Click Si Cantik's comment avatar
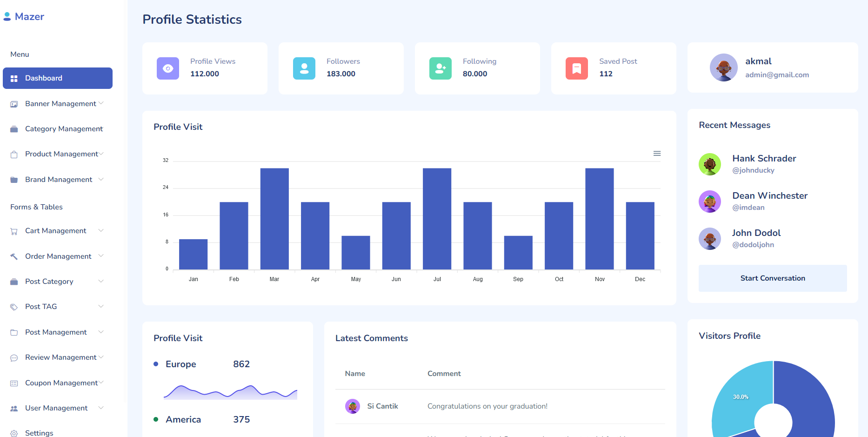Viewport: 868px width, 437px height. tap(353, 406)
